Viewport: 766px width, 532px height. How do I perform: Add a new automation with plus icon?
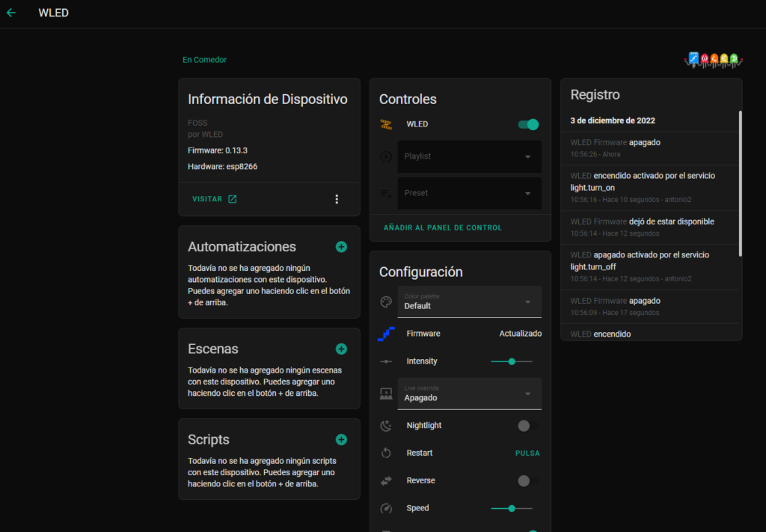[x=341, y=247]
